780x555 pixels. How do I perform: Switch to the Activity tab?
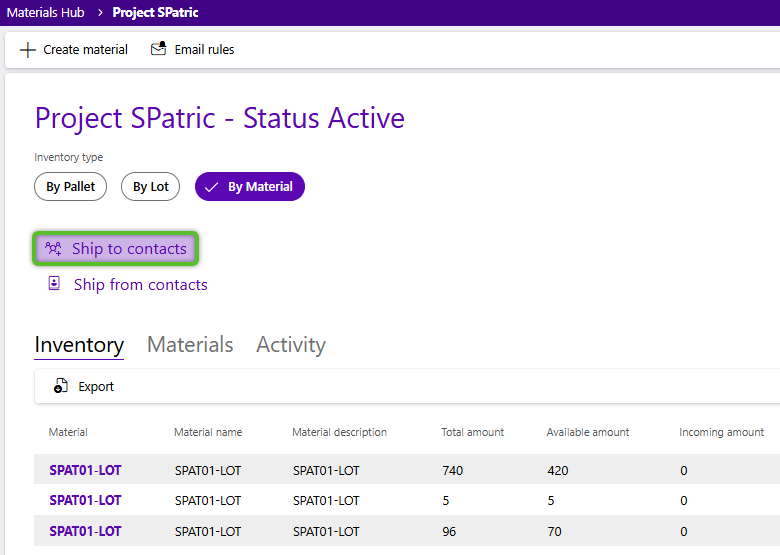click(x=291, y=345)
